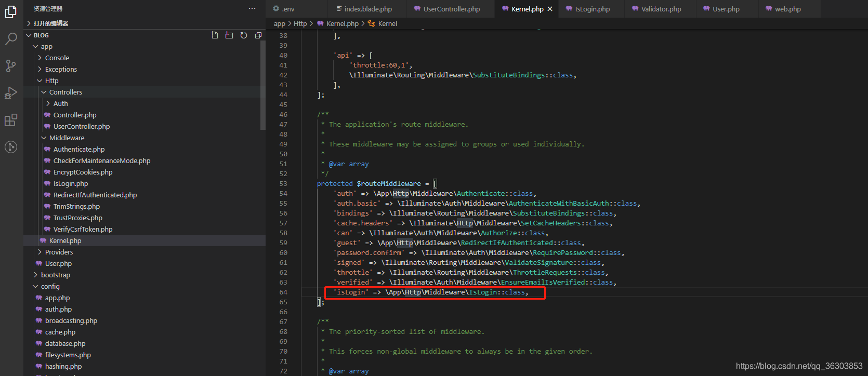868x376 pixels.
Task: Open UserController.php in the explorer tree
Action: [x=144, y=126]
